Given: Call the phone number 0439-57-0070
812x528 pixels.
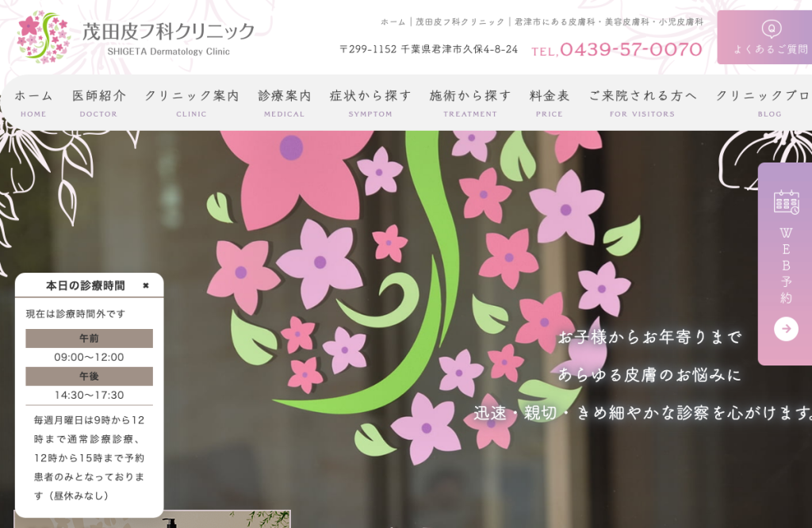Looking at the screenshot, I should (617, 50).
